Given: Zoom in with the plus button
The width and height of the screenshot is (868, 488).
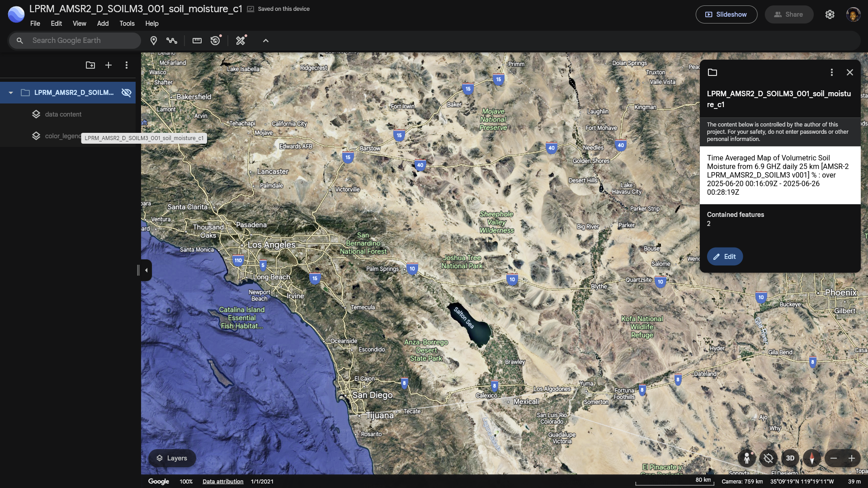Looking at the screenshot, I should (852, 458).
